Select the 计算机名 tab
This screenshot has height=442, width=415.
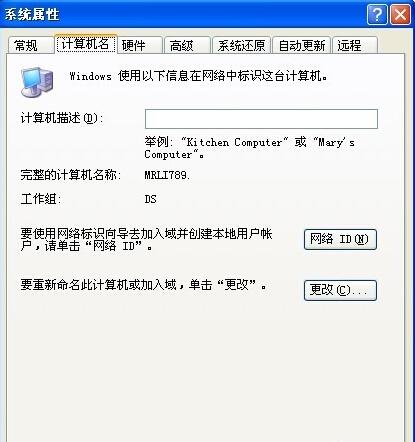(86, 44)
